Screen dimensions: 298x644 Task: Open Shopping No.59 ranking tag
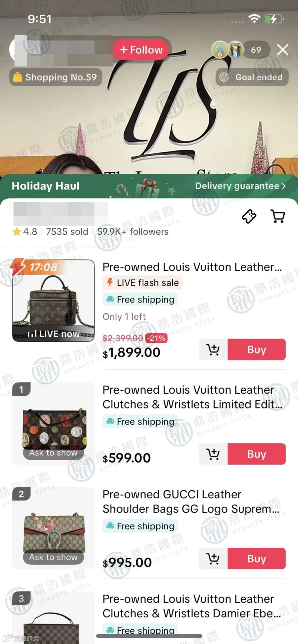pos(55,77)
